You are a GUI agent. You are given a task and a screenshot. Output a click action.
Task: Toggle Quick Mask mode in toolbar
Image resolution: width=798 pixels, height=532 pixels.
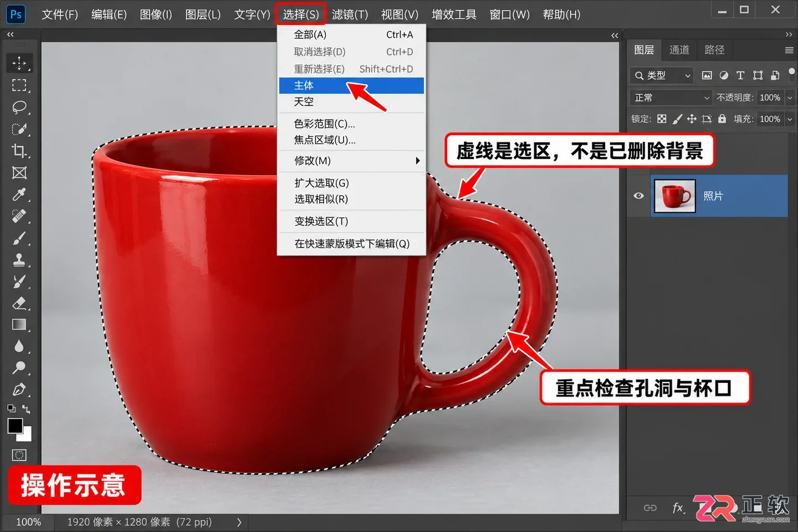click(19, 455)
